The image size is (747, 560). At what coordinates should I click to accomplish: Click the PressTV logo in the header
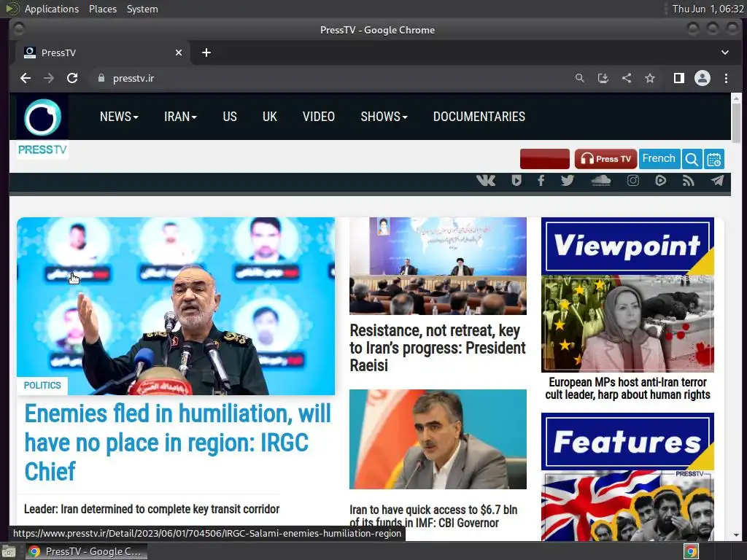[42, 126]
